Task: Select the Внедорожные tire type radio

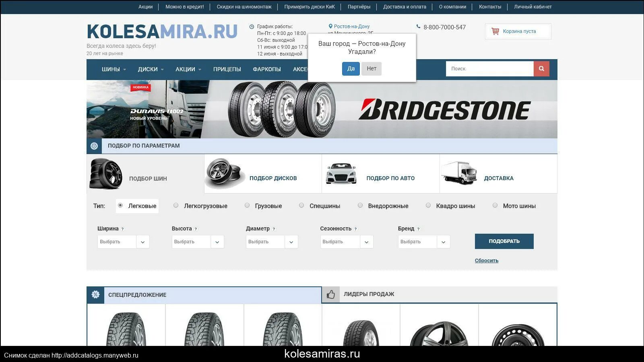Action: (x=360, y=205)
